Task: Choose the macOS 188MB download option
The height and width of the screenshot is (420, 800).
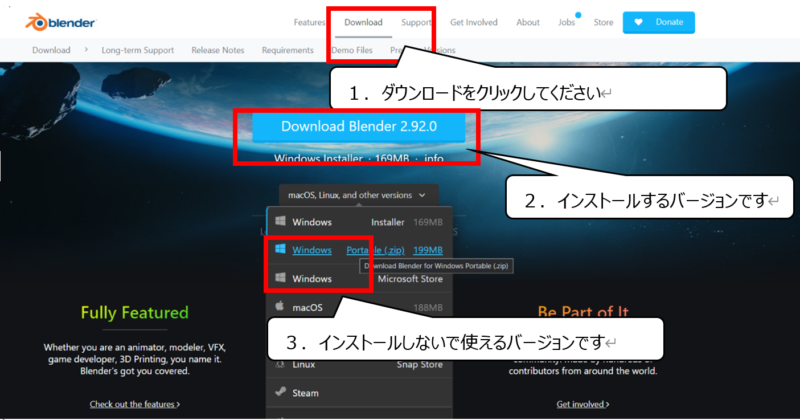Action: tap(359, 307)
